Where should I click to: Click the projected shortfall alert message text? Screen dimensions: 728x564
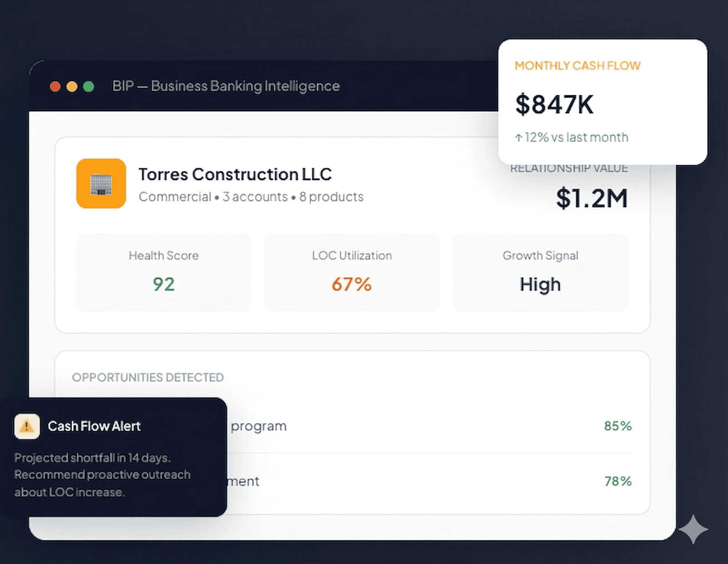coord(102,475)
